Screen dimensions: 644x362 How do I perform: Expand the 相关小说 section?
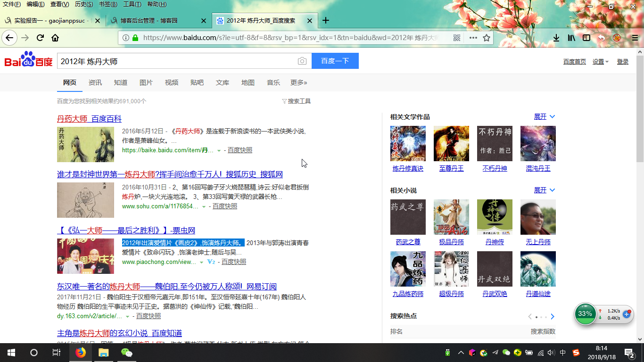point(545,190)
